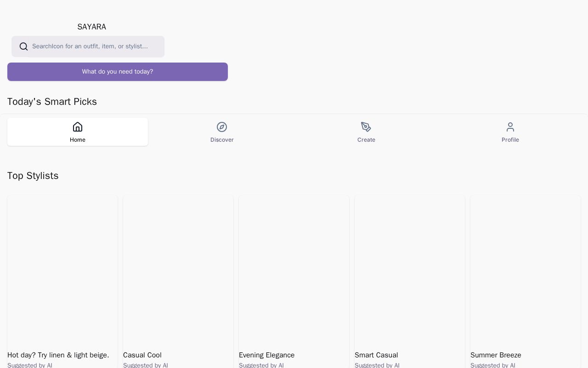Open the Casual Cool outfit card

(178, 282)
